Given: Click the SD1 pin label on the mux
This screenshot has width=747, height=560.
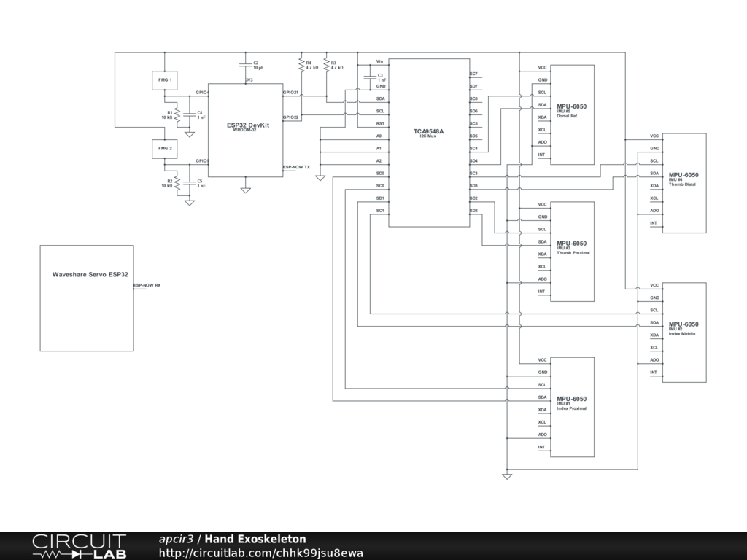Looking at the screenshot, I should 380,198.
